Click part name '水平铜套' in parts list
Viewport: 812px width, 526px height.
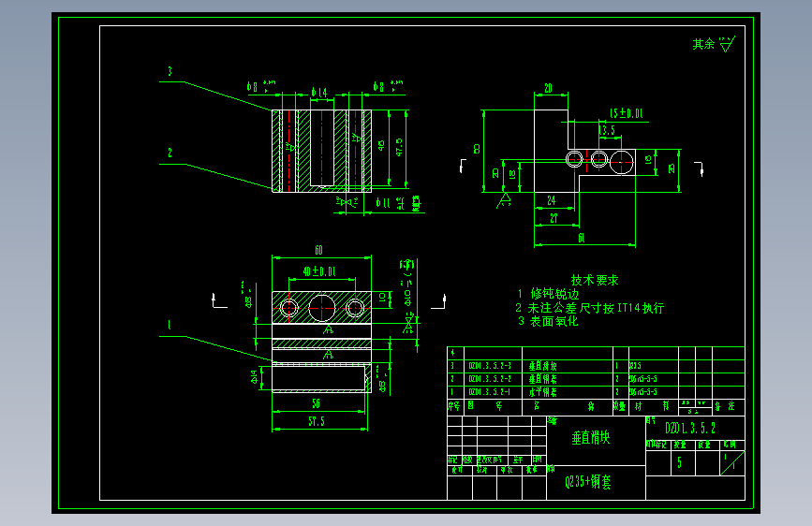pos(542,392)
